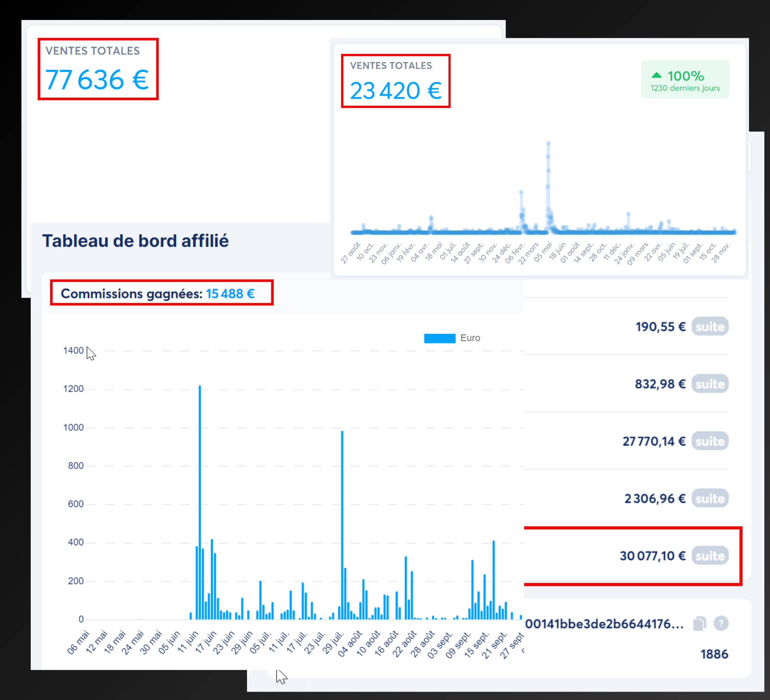Image resolution: width=770 pixels, height=700 pixels.
Task: Open suite for the 2 306,96 € row
Action: coord(710,498)
